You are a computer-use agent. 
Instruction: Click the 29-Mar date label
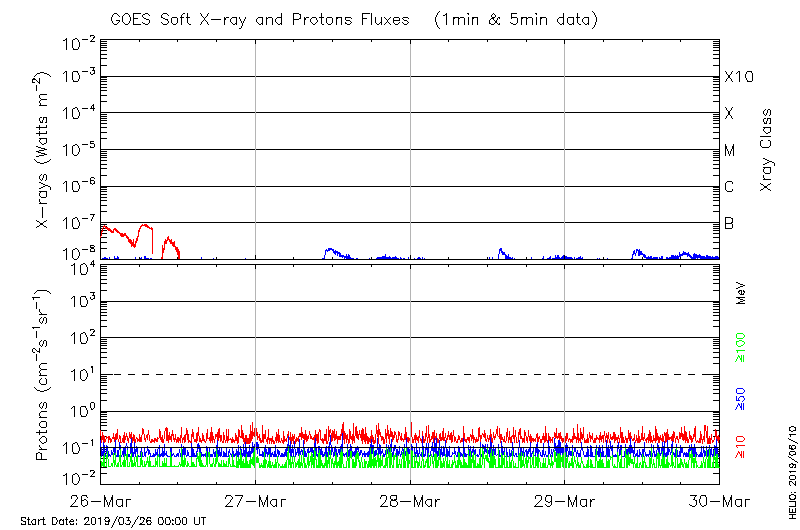tap(564, 501)
